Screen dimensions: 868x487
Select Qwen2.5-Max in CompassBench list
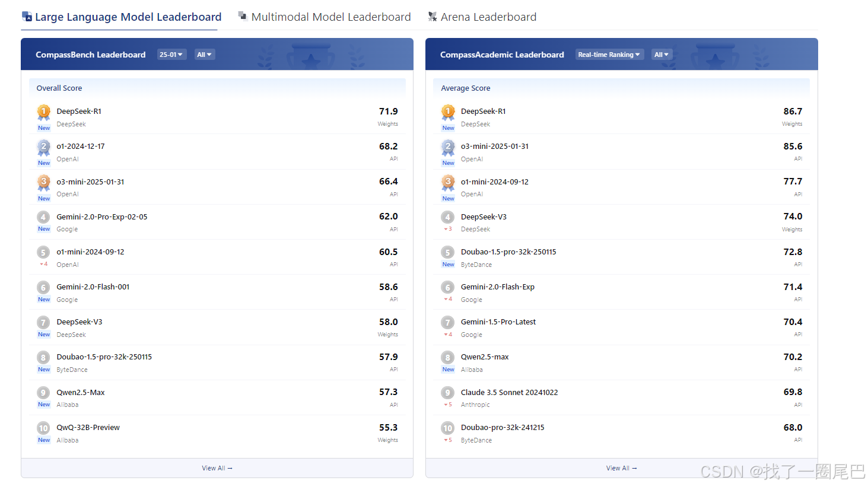click(81, 392)
